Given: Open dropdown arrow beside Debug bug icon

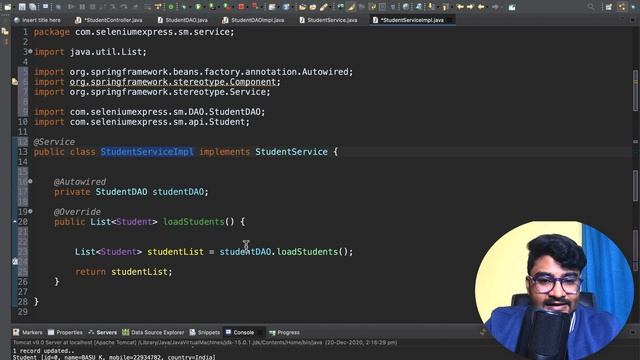Looking at the screenshot, I should click(190, 7).
